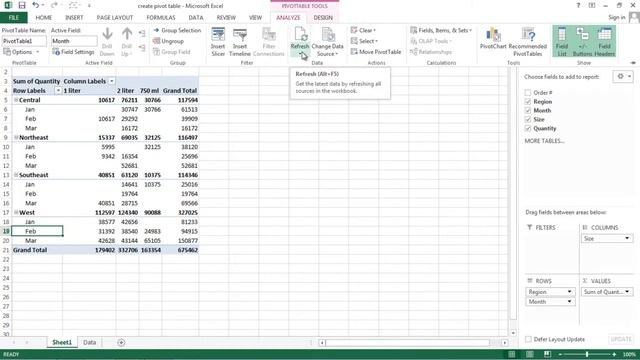Click horizontal scrollbar right arrow
Image resolution: width=640 pixels, height=360 pixels.
(x=504, y=343)
